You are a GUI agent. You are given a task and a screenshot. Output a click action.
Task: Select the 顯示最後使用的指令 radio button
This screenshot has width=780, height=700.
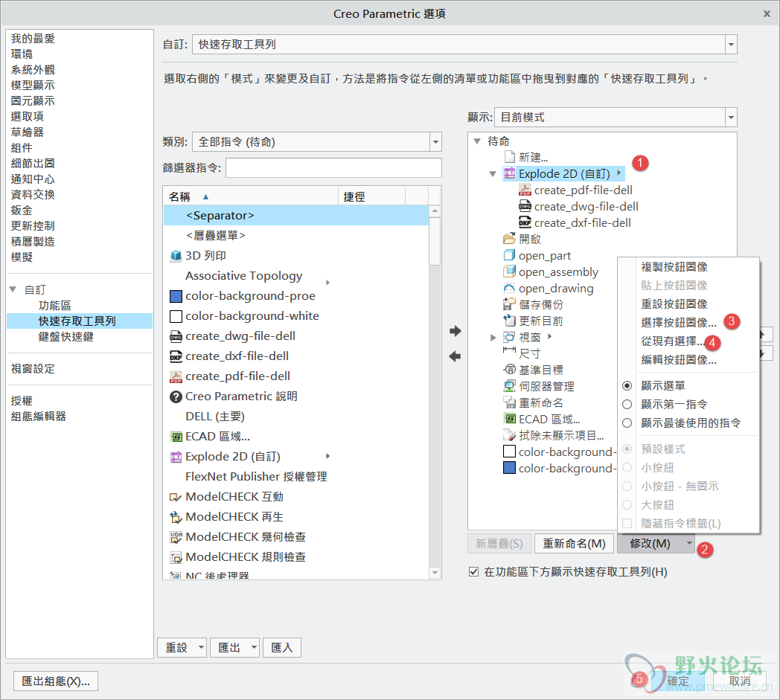tap(627, 423)
